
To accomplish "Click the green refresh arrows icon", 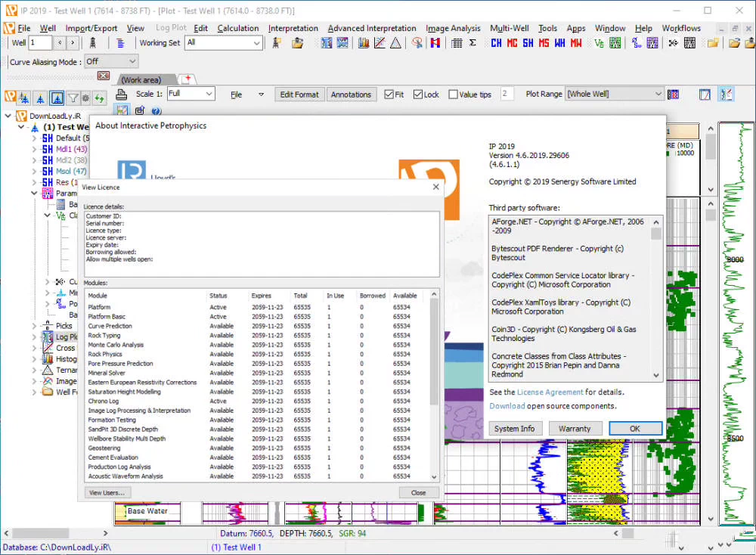I will pos(99,98).
